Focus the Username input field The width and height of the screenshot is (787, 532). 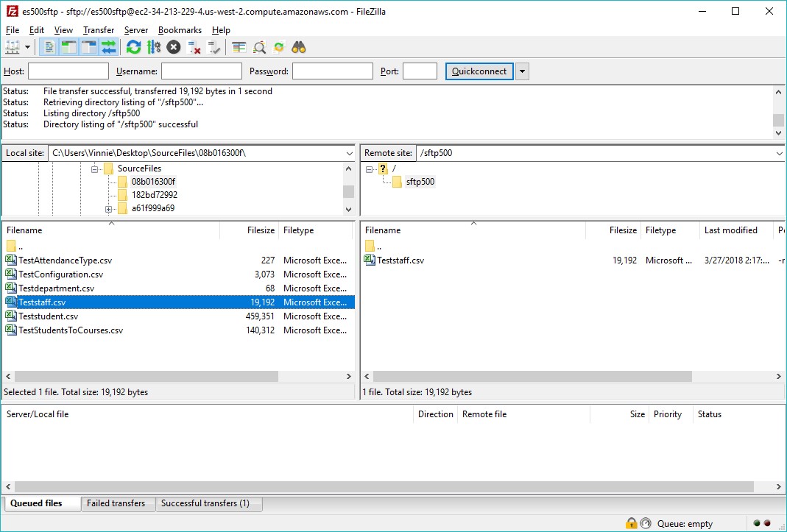tap(202, 71)
